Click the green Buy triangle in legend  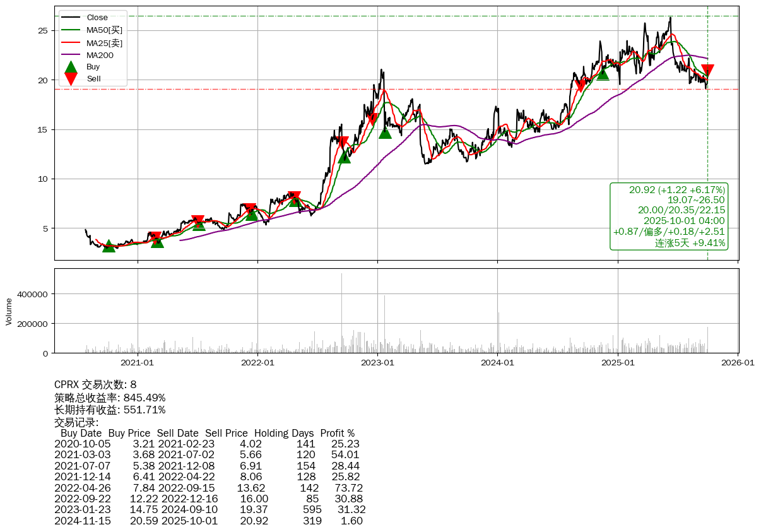point(71,67)
